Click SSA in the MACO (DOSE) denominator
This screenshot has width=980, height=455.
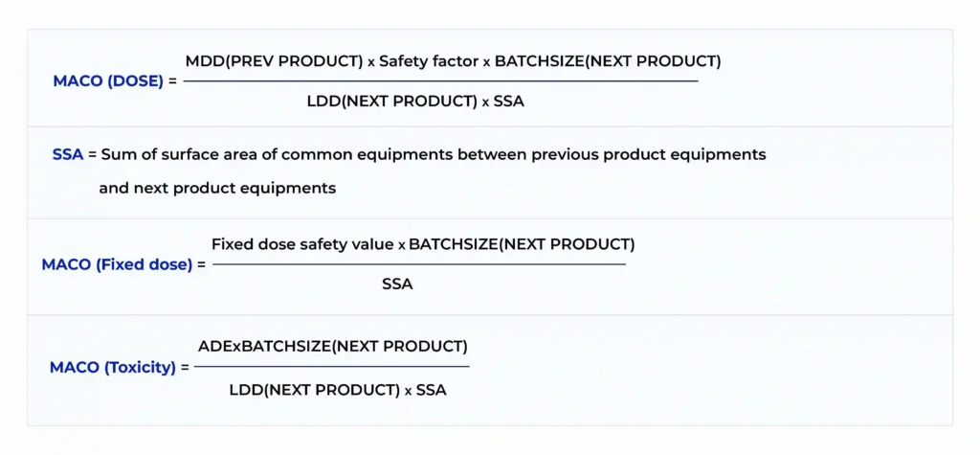(x=509, y=101)
